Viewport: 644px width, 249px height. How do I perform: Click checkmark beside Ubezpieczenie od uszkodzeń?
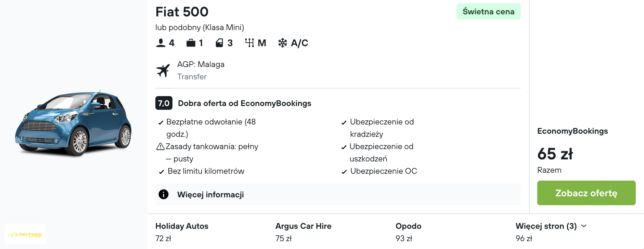coord(344,147)
